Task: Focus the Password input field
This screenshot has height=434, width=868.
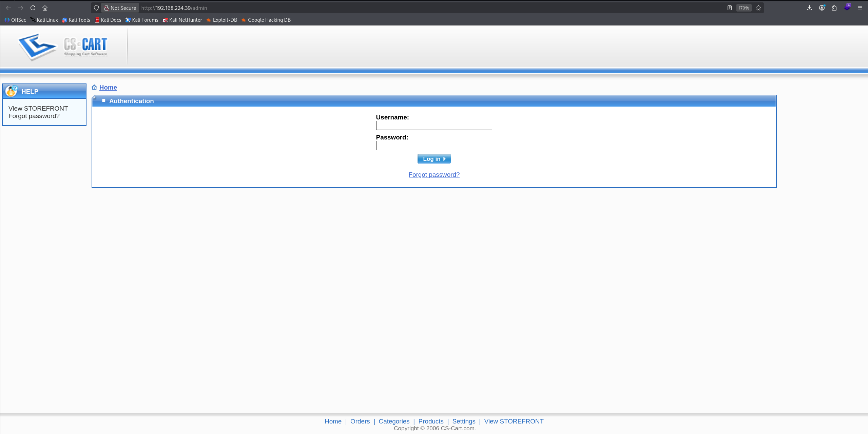Action: (434, 146)
